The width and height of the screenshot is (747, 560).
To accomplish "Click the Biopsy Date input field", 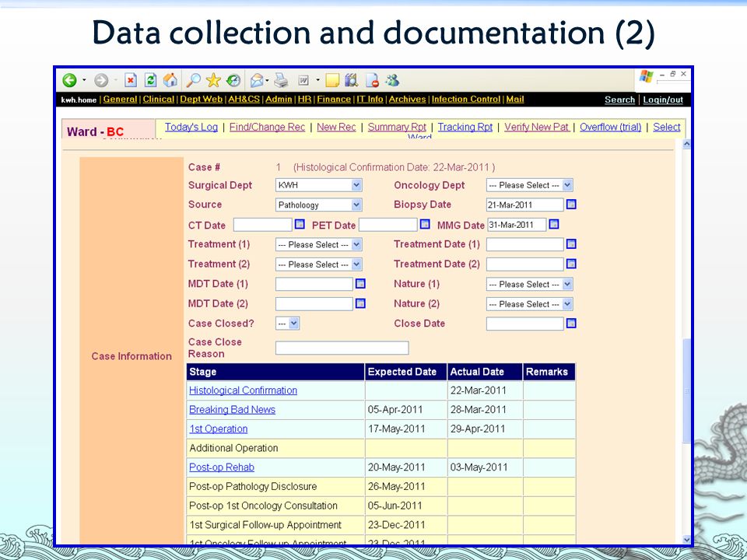I will click(x=525, y=205).
